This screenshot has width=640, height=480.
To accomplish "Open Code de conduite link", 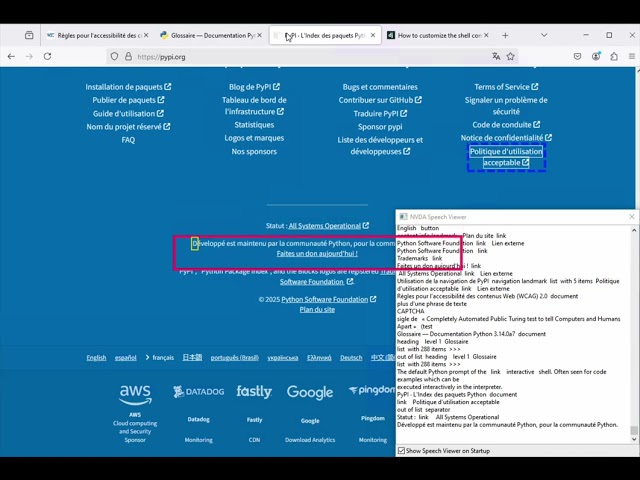I will tap(506, 124).
